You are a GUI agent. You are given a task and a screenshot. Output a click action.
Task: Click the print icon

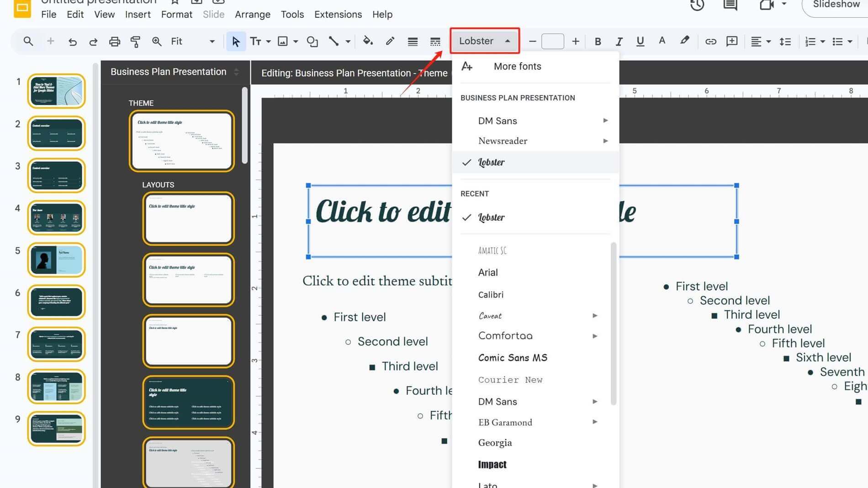tap(114, 42)
